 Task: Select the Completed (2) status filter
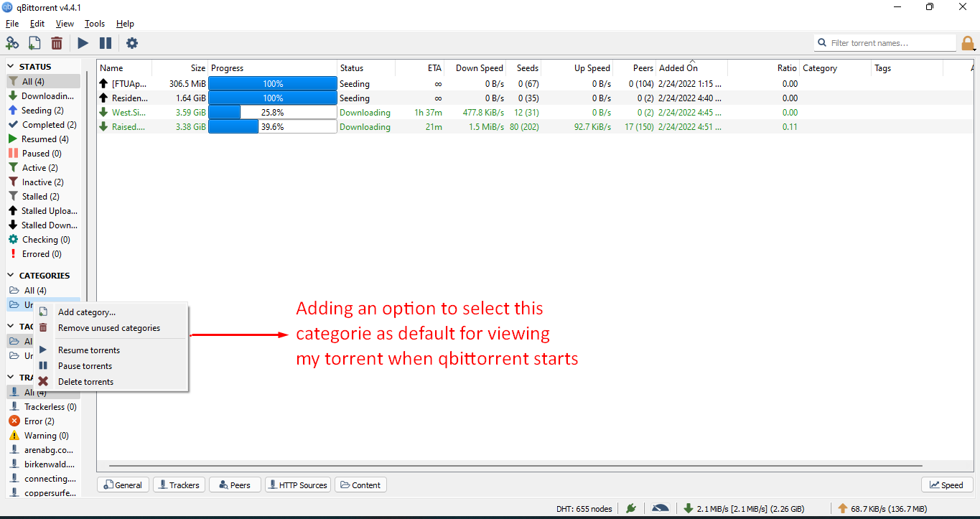click(43, 125)
